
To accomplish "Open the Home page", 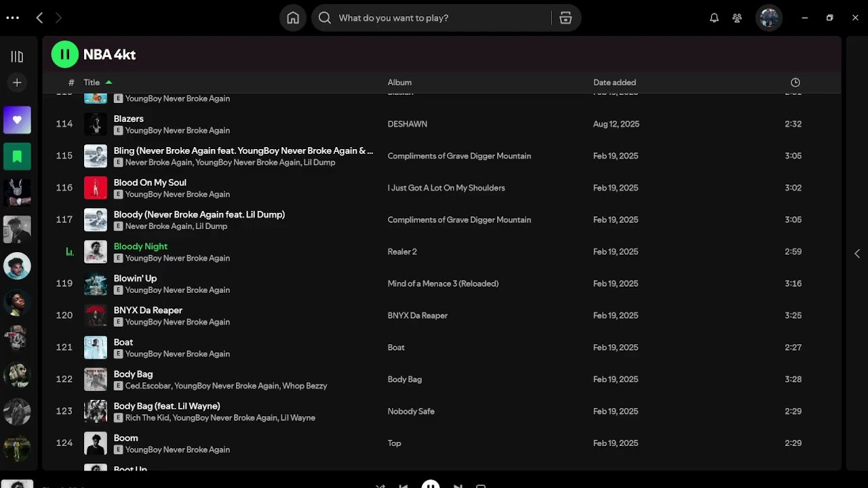I will [x=293, y=18].
